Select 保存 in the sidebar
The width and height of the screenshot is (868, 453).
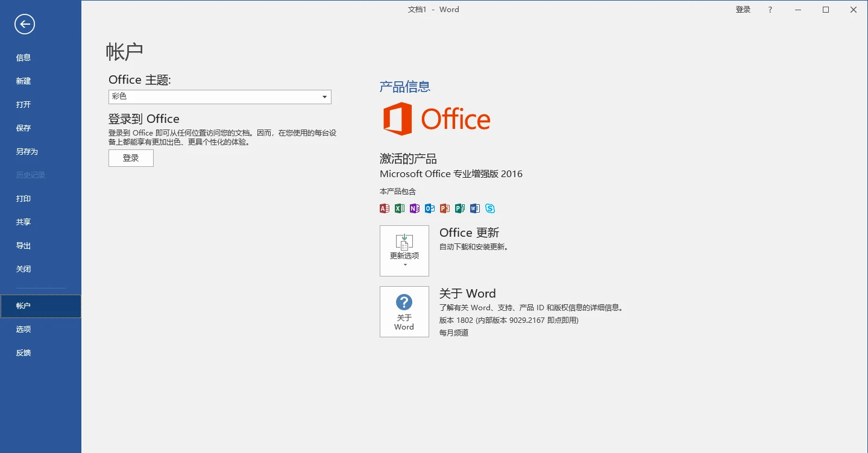pyautogui.click(x=40, y=128)
